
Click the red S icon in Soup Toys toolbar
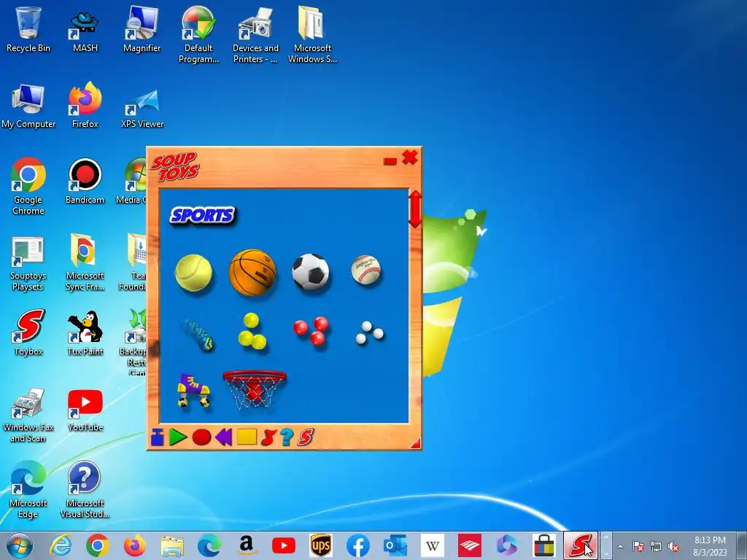click(x=306, y=437)
